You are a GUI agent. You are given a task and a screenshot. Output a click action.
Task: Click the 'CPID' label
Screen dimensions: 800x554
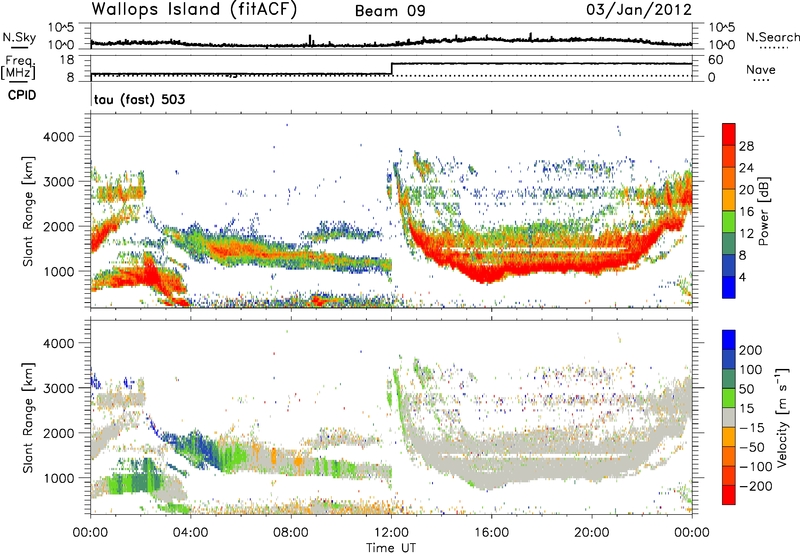pos(22,95)
